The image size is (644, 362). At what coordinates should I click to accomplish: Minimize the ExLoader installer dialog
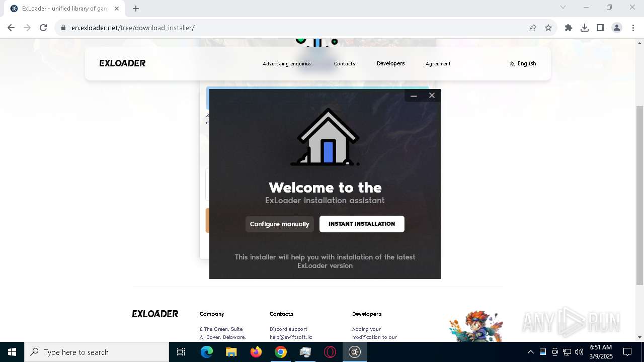pyautogui.click(x=414, y=96)
